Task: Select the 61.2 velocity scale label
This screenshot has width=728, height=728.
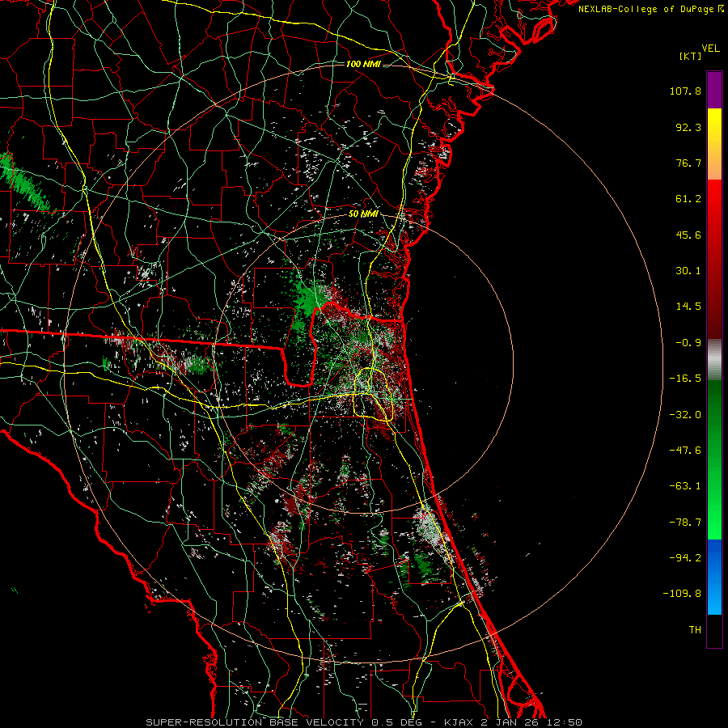Action: coord(688,199)
